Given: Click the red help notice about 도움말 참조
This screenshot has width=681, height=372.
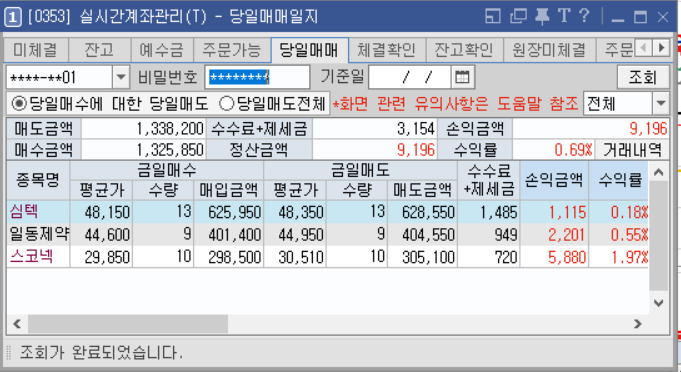Looking at the screenshot, I should point(456,104).
